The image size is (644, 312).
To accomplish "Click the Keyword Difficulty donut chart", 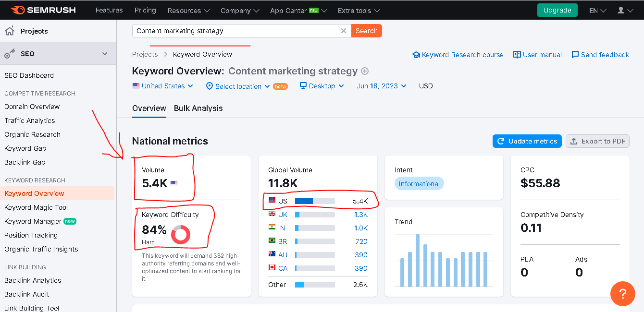I will pyautogui.click(x=181, y=235).
